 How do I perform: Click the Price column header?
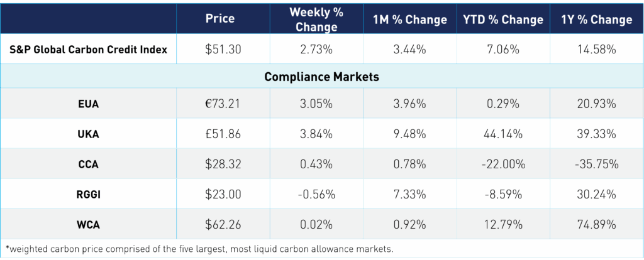point(220,19)
